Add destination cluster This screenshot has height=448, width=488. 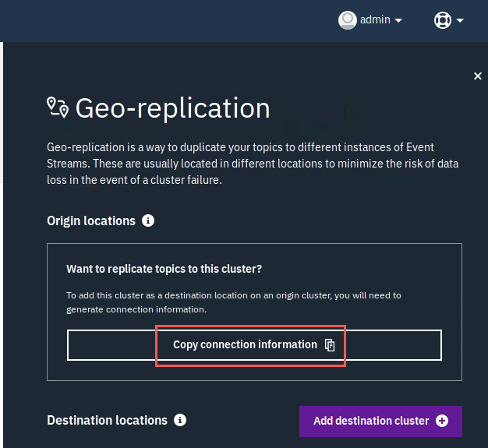380,422
